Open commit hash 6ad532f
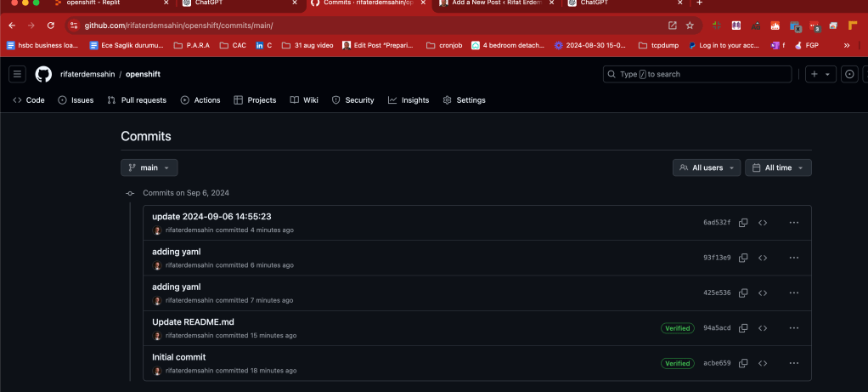The height and width of the screenshot is (392, 868). pos(717,222)
